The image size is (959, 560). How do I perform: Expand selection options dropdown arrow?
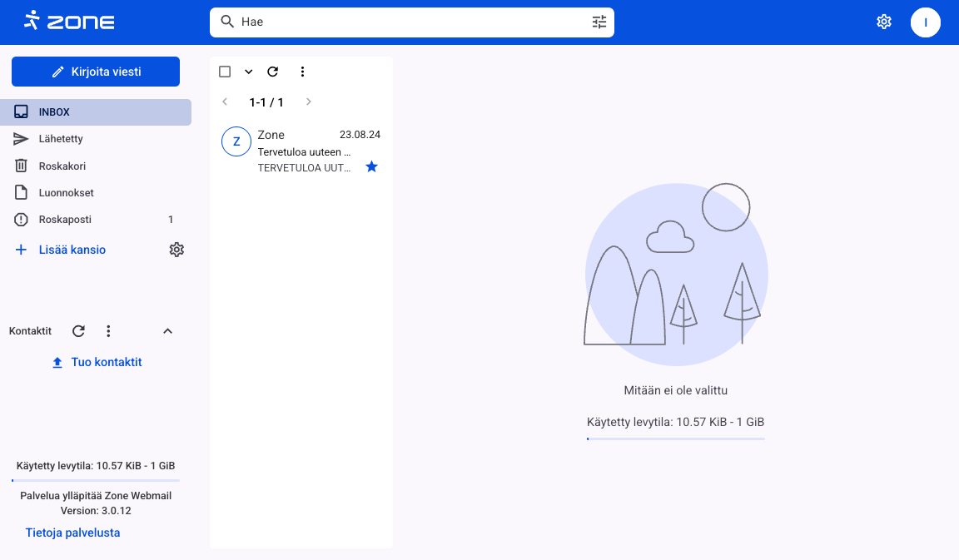[x=248, y=72]
